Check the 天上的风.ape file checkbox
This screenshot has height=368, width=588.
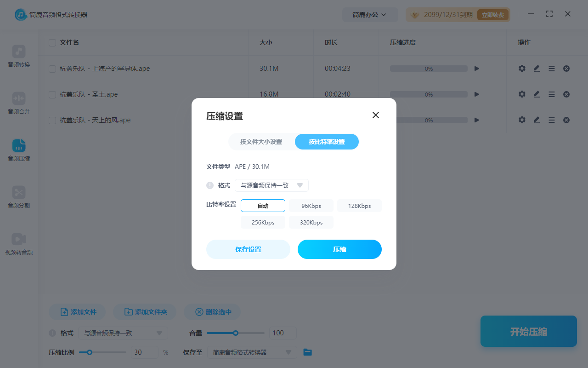pos(52,120)
